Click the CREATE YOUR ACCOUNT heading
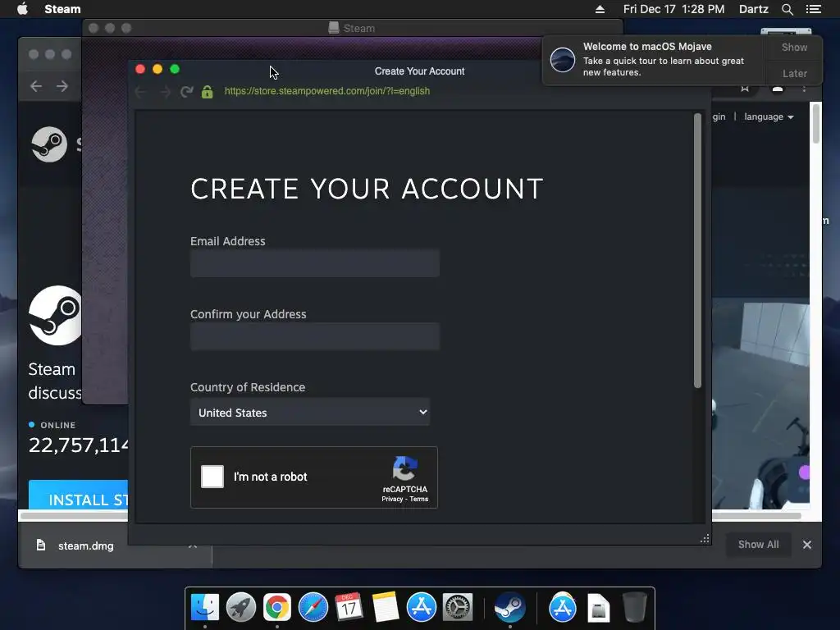 click(x=367, y=189)
